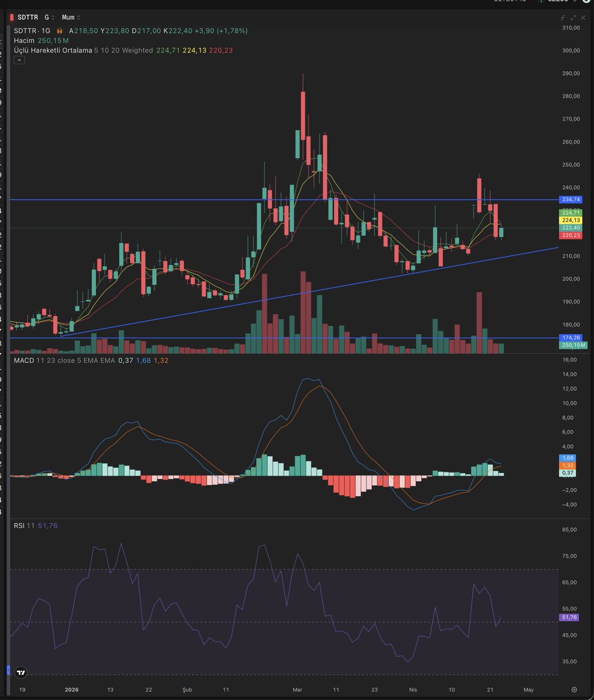Click the Şub label on time axis
The image size is (594, 700).
pos(188,689)
